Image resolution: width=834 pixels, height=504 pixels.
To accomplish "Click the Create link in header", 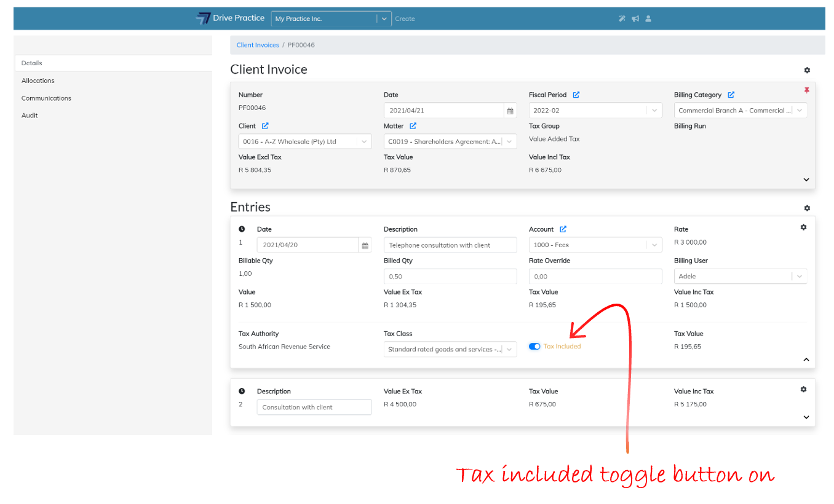I will click(x=405, y=19).
